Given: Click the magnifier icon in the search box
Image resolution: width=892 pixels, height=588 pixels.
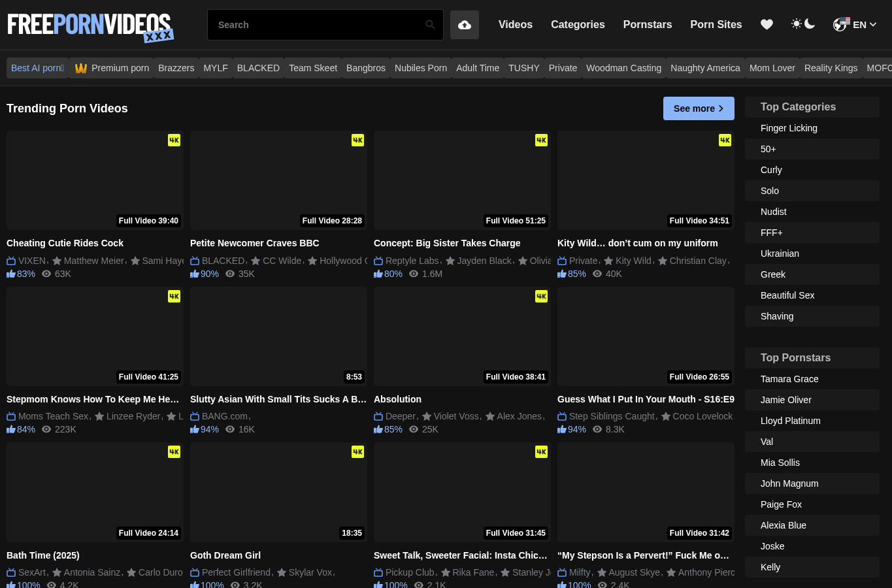Looking at the screenshot, I should (430, 25).
